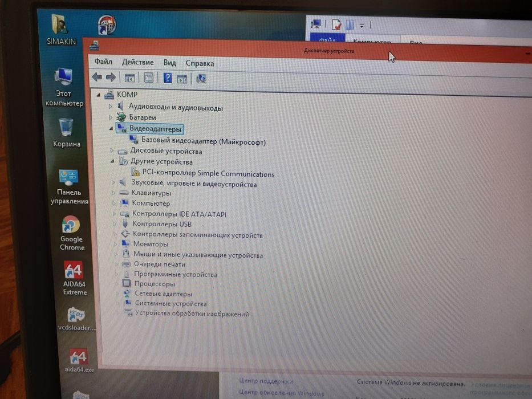Viewport: 532px width, 399px height.
Task: Open the Вид menu
Action: point(170,63)
